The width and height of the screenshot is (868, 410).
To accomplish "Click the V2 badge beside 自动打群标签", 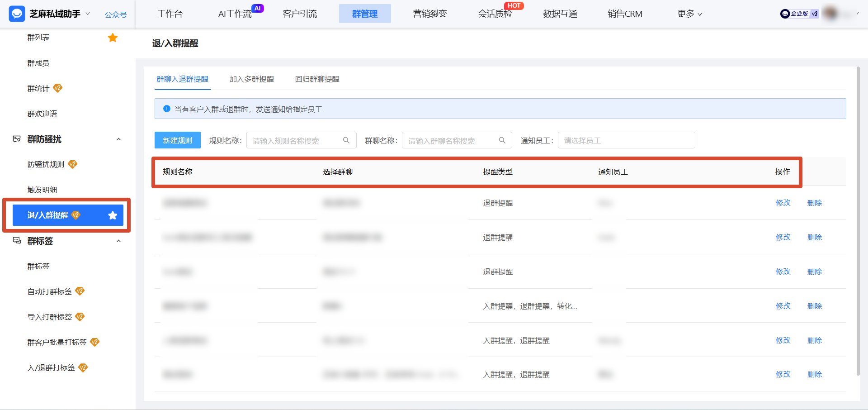I will (80, 291).
